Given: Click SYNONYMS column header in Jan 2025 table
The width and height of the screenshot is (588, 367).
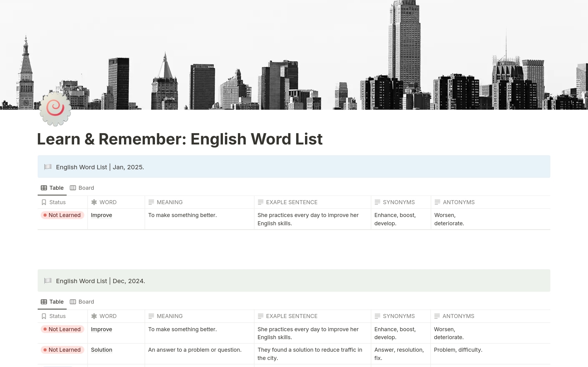Looking at the screenshot, I should coord(401,202).
